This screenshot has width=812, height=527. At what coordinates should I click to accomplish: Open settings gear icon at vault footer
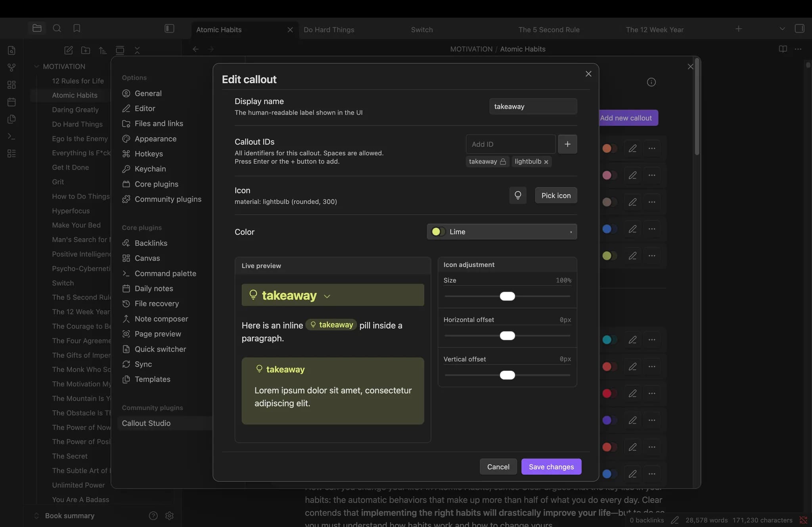[x=169, y=516]
